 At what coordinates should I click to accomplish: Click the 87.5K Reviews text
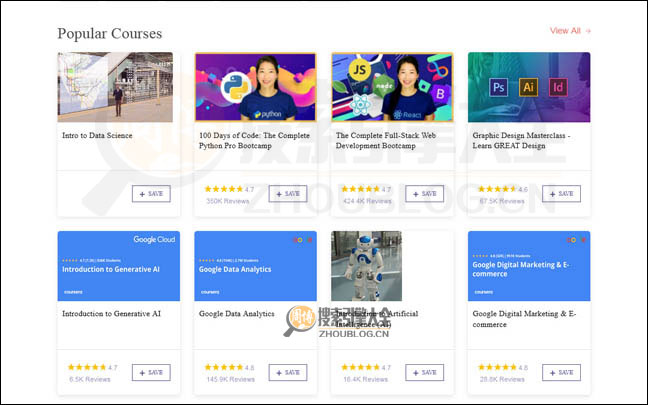point(502,201)
